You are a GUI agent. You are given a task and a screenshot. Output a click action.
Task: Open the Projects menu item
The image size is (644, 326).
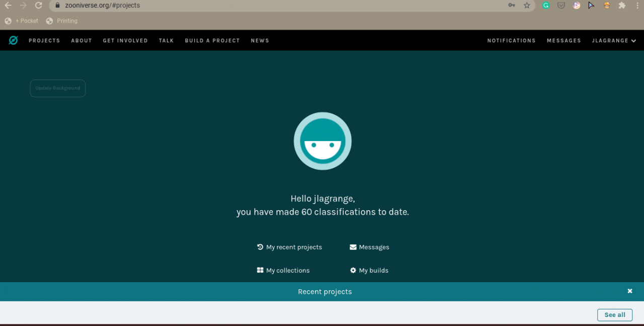pos(44,41)
